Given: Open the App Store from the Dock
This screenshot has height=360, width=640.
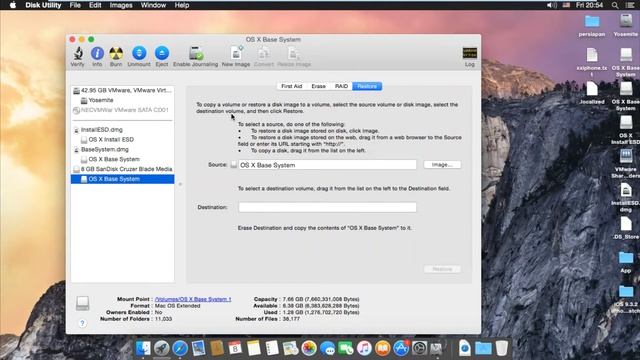Looking at the screenshot, I should click(401, 348).
